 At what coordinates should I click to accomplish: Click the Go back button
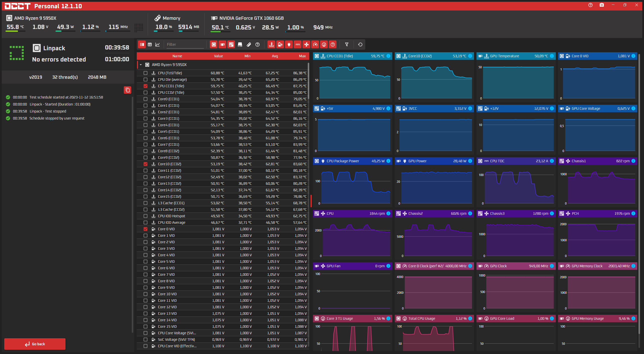[x=35, y=344]
